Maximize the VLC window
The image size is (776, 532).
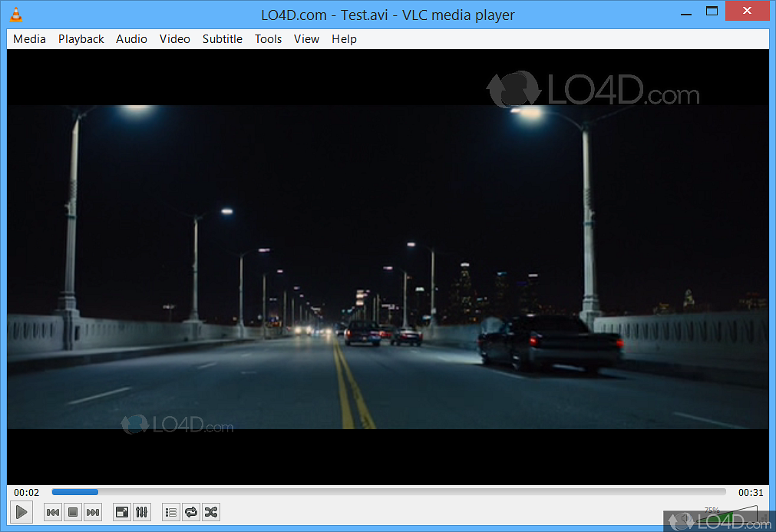coord(712,11)
